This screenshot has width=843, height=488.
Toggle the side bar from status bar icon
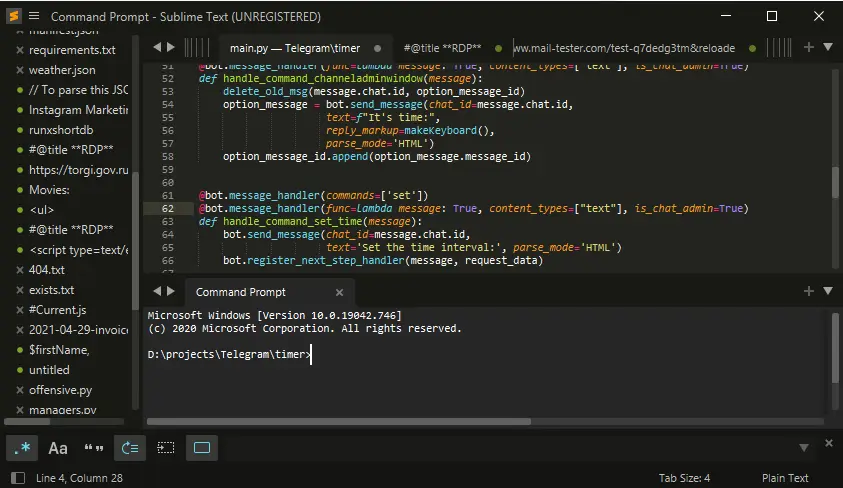tap(17, 478)
